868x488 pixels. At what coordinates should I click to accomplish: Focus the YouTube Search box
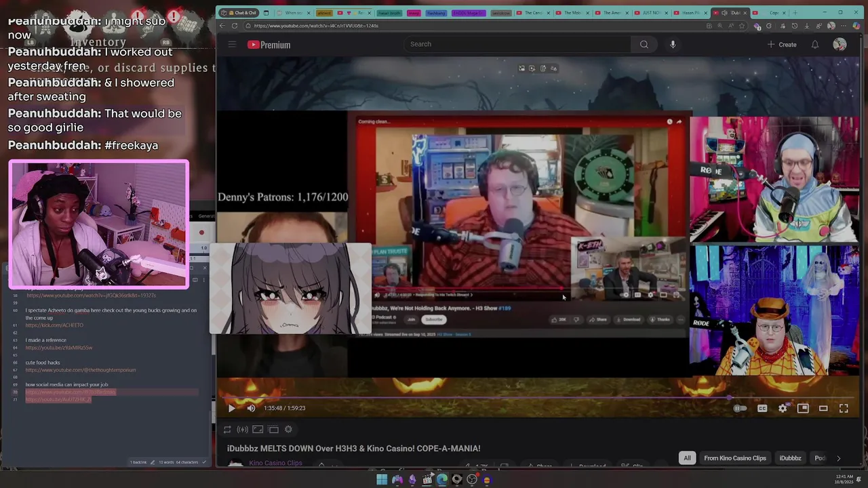[517, 44]
